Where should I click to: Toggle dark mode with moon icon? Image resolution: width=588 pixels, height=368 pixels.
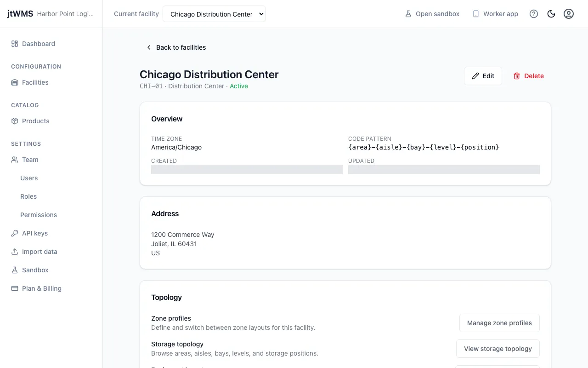tap(551, 14)
